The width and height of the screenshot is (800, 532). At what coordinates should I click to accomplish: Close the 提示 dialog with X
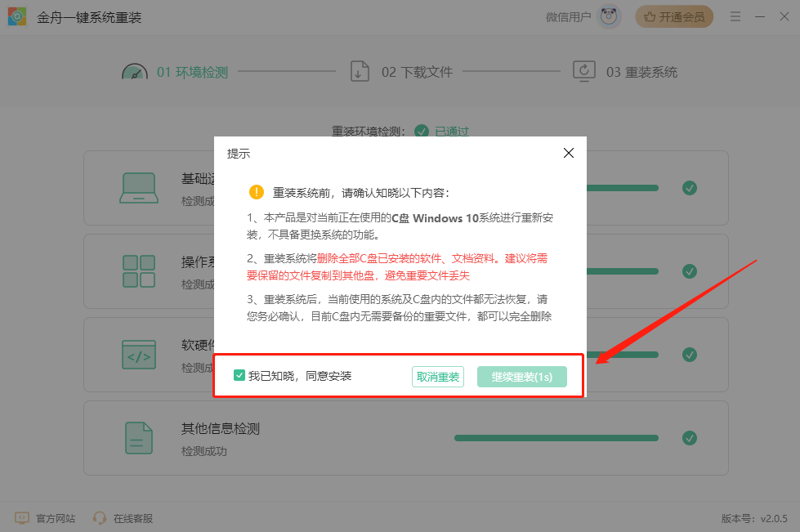(569, 153)
